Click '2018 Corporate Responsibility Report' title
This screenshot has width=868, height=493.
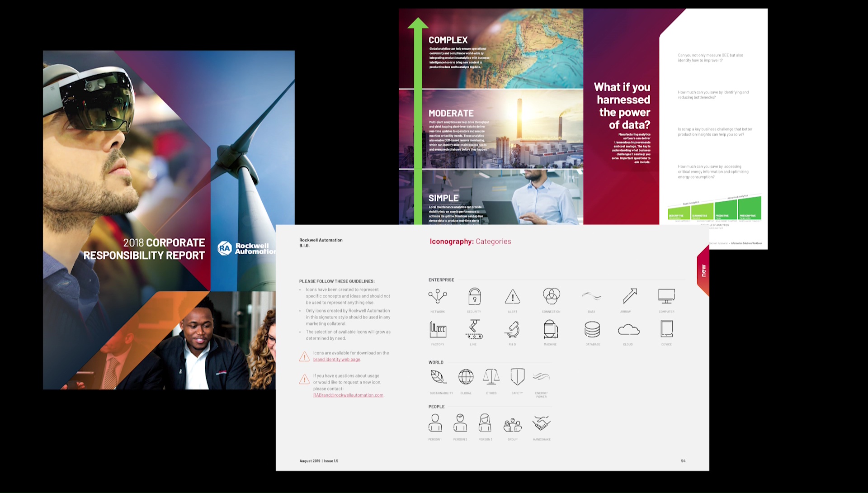(x=144, y=249)
